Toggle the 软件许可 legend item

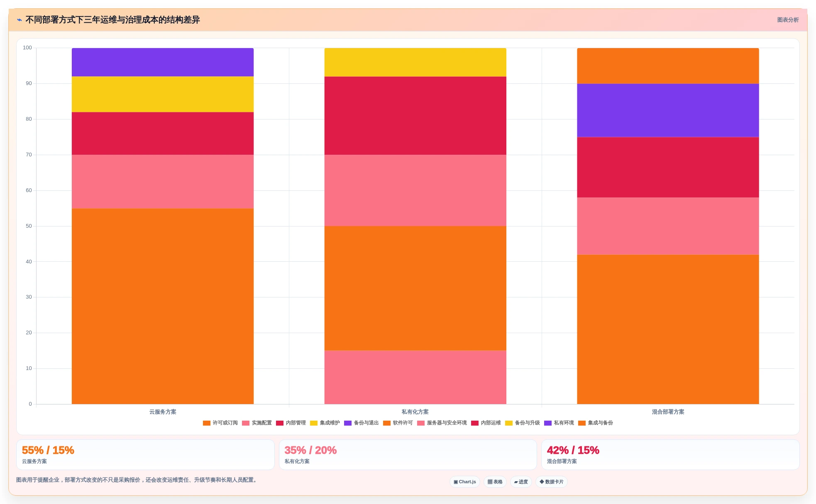(x=398, y=423)
